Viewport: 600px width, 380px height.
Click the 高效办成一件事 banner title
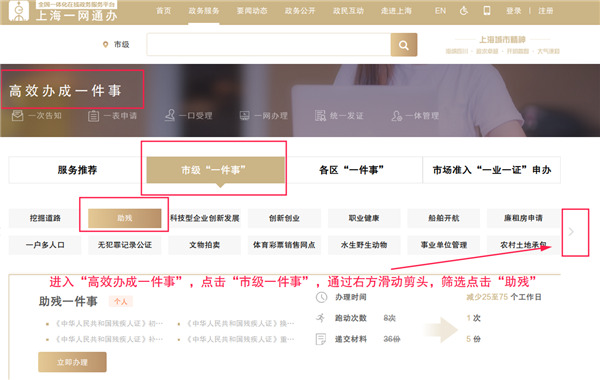[x=65, y=91]
